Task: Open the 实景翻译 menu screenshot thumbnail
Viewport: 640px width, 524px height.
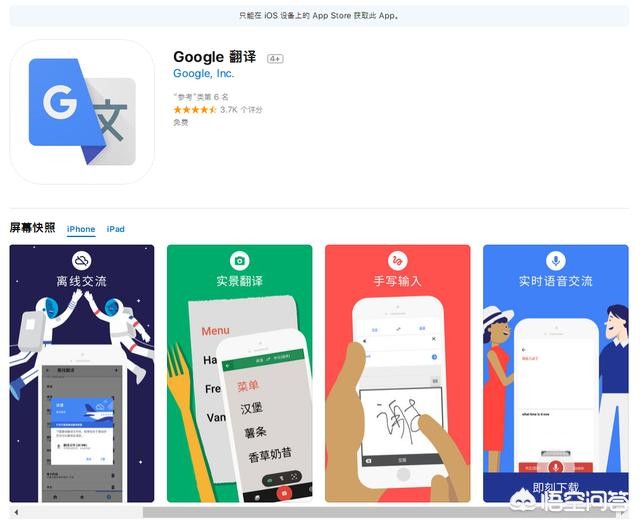Action: point(240,373)
